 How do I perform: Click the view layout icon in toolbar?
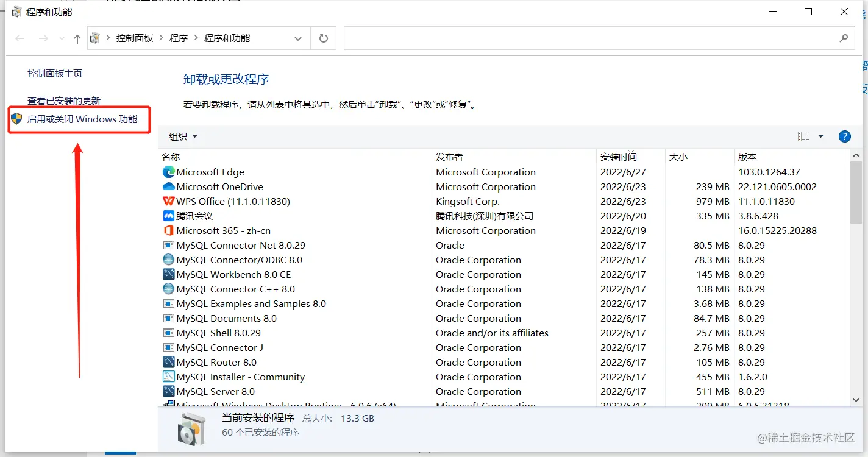click(x=803, y=136)
